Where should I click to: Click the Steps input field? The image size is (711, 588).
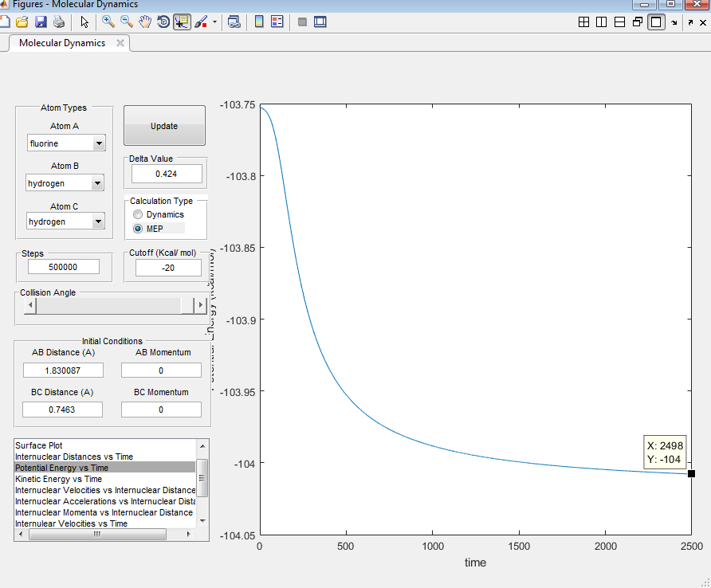[x=63, y=268]
